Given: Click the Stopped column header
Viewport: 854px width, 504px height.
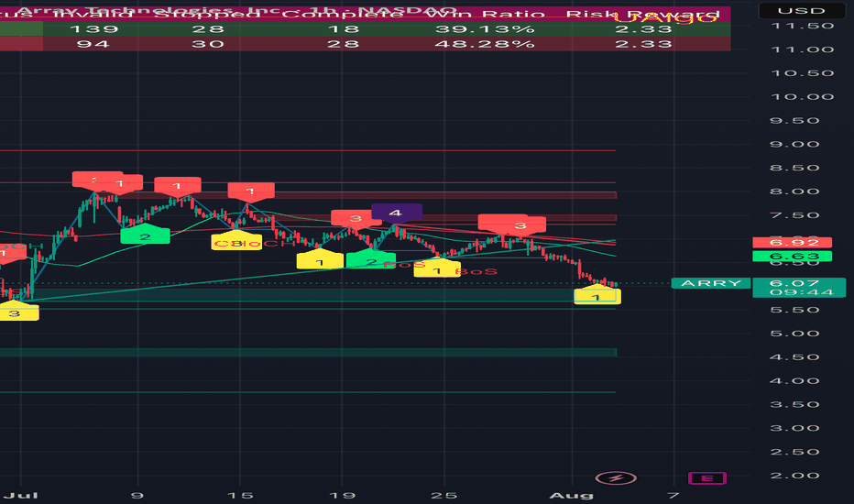Looking at the screenshot, I should point(207,14).
